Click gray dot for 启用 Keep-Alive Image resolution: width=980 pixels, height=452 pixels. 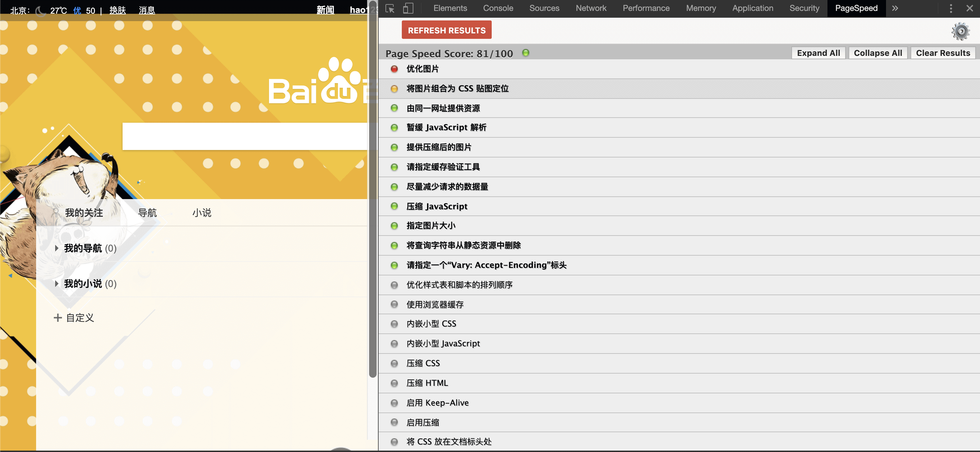394,403
